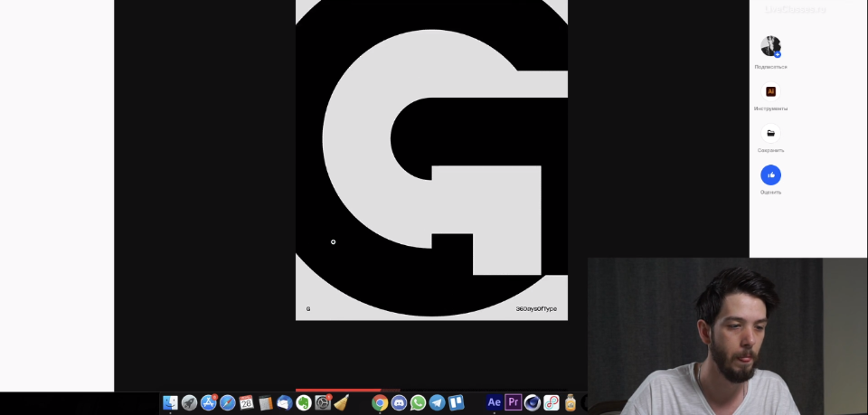Open Safari from the dock
Image resolution: width=868 pixels, height=415 pixels.
[x=227, y=402]
